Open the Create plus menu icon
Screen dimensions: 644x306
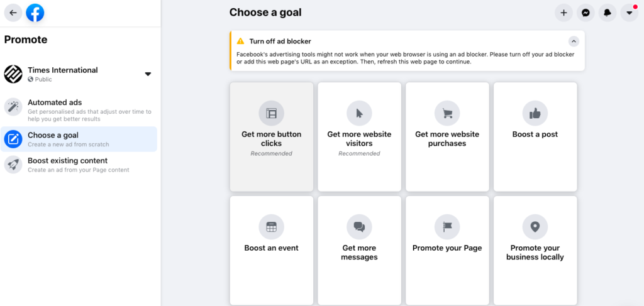coord(563,13)
